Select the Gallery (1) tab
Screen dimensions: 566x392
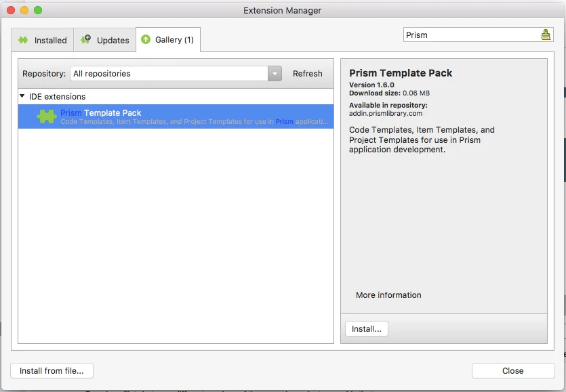pos(168,40)
